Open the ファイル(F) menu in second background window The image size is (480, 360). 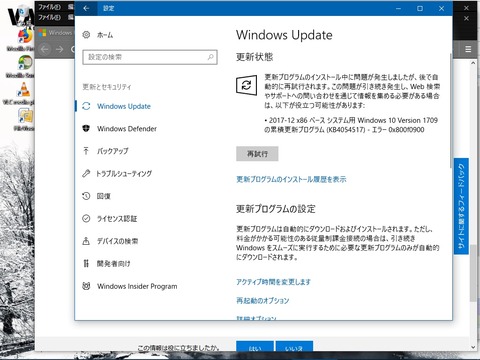coord(49,17)
